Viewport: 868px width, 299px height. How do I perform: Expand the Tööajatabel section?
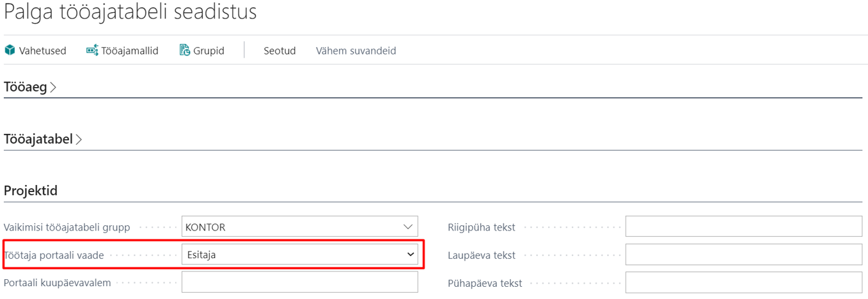click(43, 139)
